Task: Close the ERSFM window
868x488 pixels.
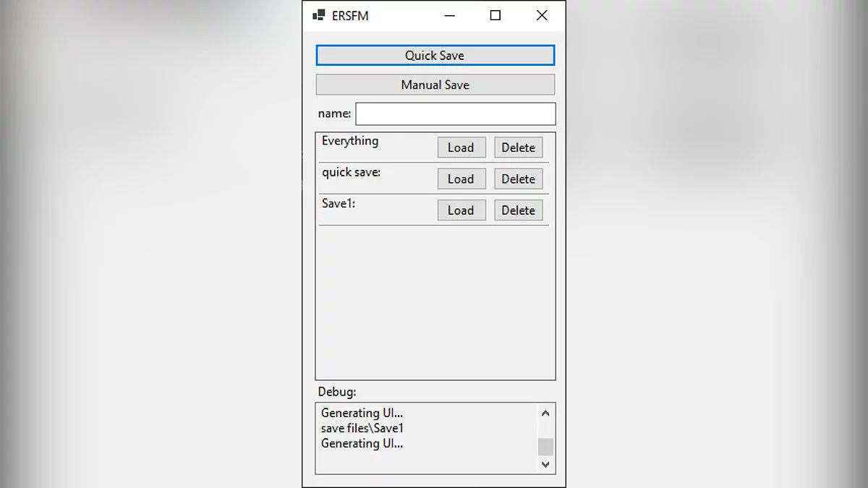Action: (x=542, y=15)
